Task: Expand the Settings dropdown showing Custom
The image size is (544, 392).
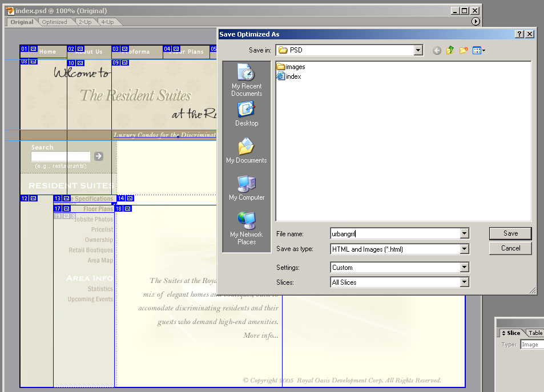Action: pos(464,268)
